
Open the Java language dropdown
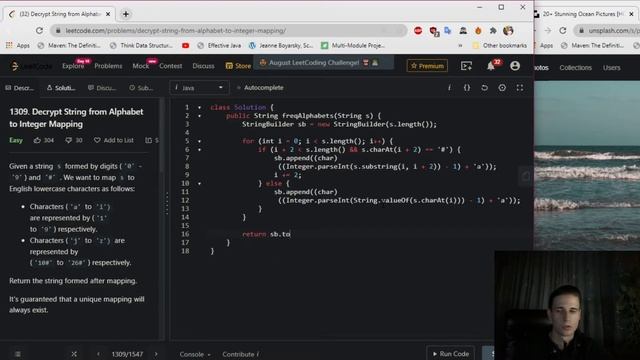199,87
